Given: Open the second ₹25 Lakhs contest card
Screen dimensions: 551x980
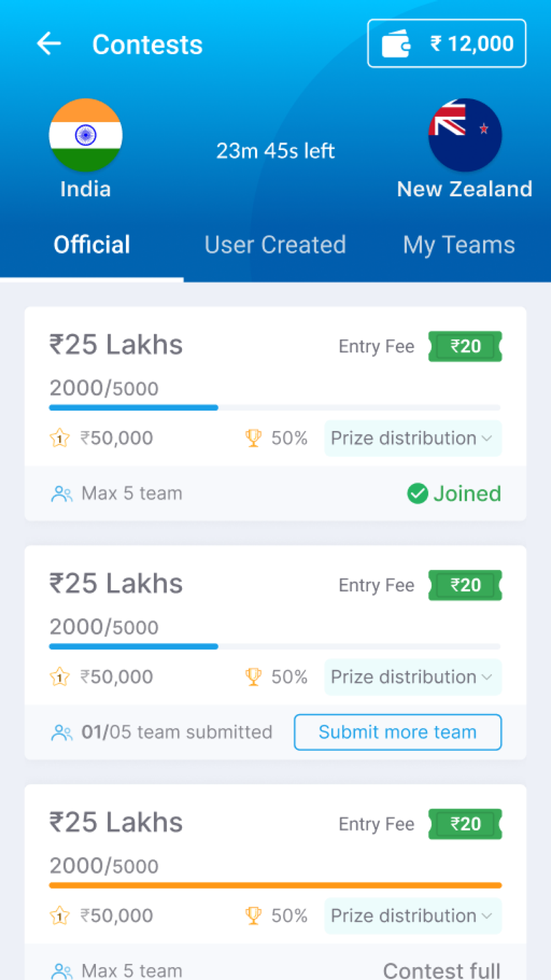Looking at the screenshot, I should (x=275, y=653).
